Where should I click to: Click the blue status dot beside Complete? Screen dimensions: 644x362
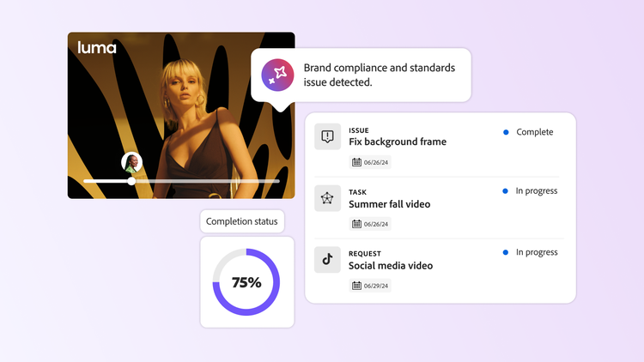click(x=506, y=132)
